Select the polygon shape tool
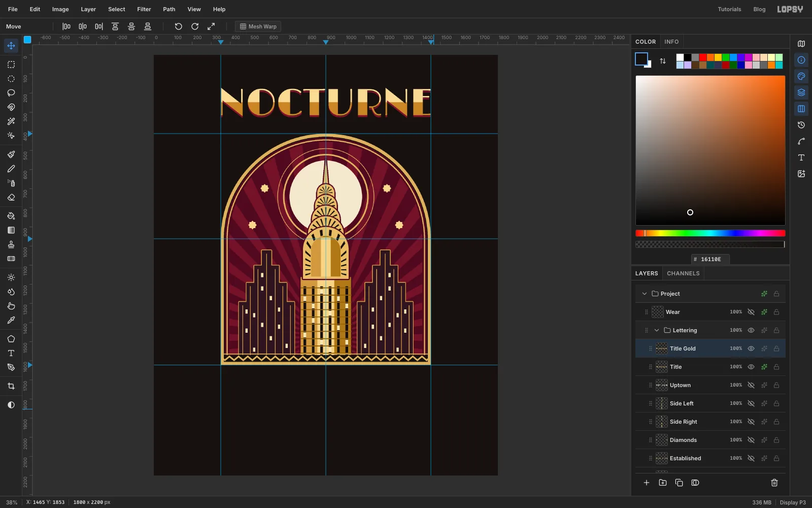The width and height of the screenshot is (812, 508). (11, 339)
